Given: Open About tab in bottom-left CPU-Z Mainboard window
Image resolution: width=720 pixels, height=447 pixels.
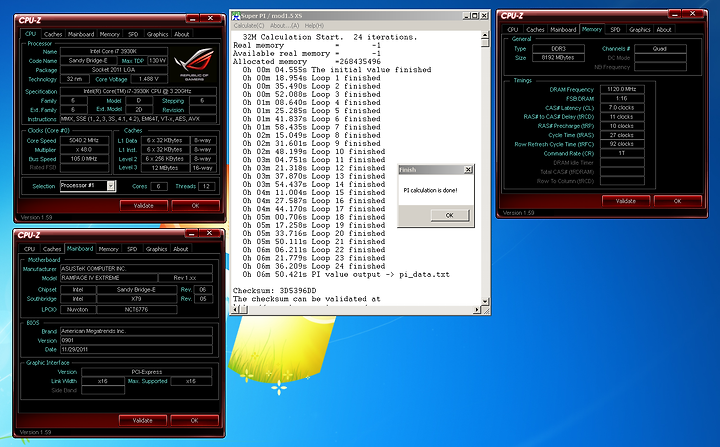Looking at the screenshot, I should [x=180, y=249].
